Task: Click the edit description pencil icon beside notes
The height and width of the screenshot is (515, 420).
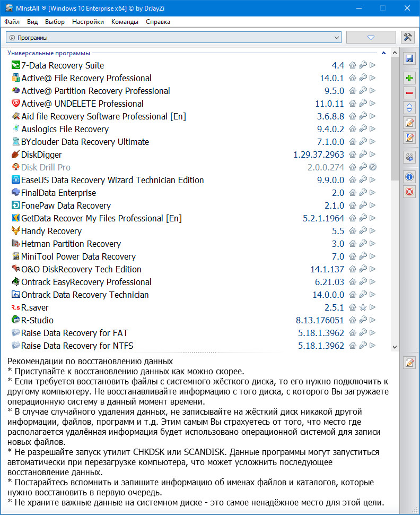Action: pyautogui.click(x=409, y=363)
